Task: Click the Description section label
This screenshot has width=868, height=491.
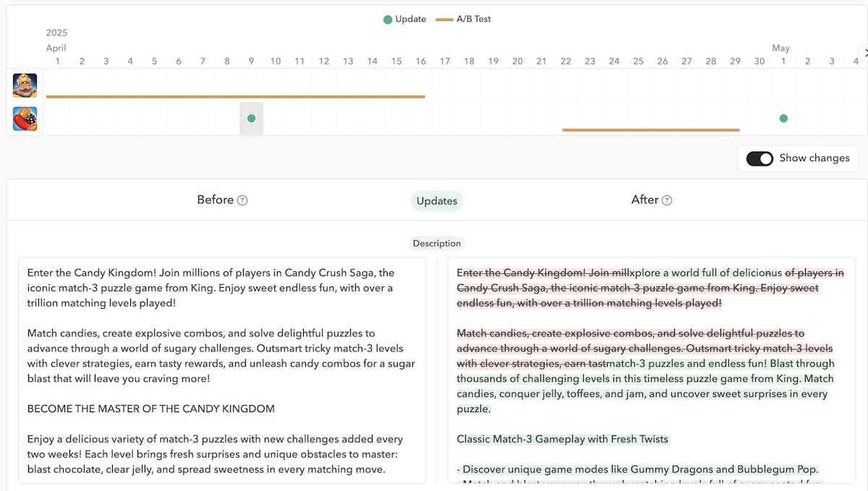Action: (437, 244)
